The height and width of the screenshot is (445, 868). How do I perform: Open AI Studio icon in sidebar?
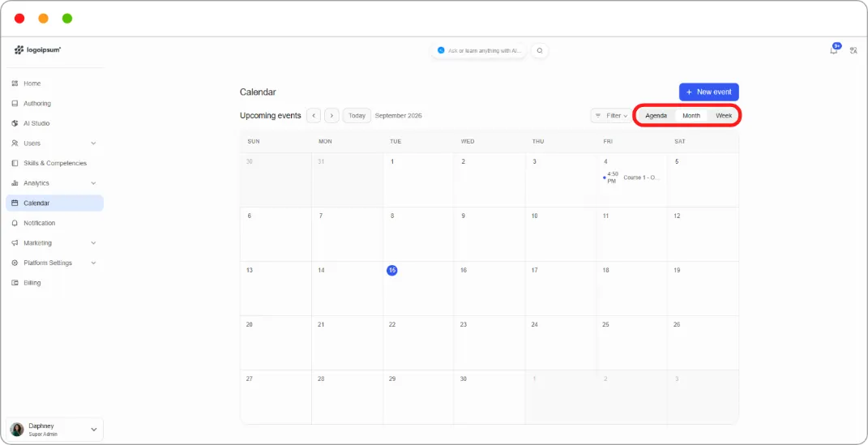15,123
